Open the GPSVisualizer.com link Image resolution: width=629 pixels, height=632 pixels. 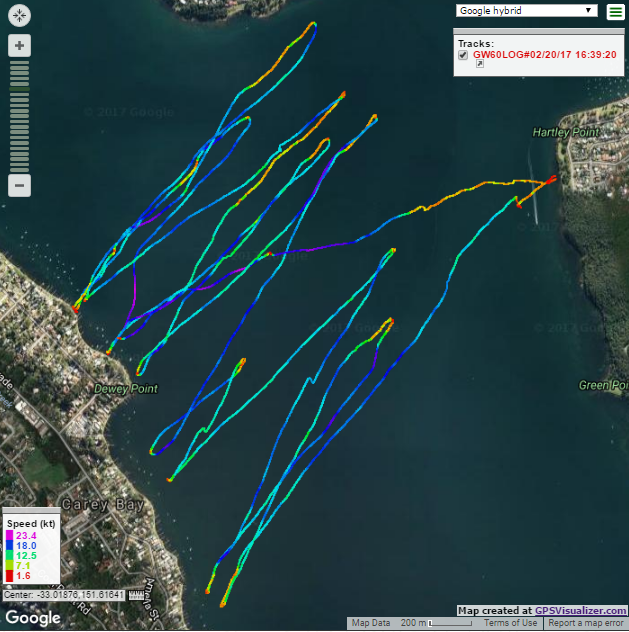coord(579,610)
